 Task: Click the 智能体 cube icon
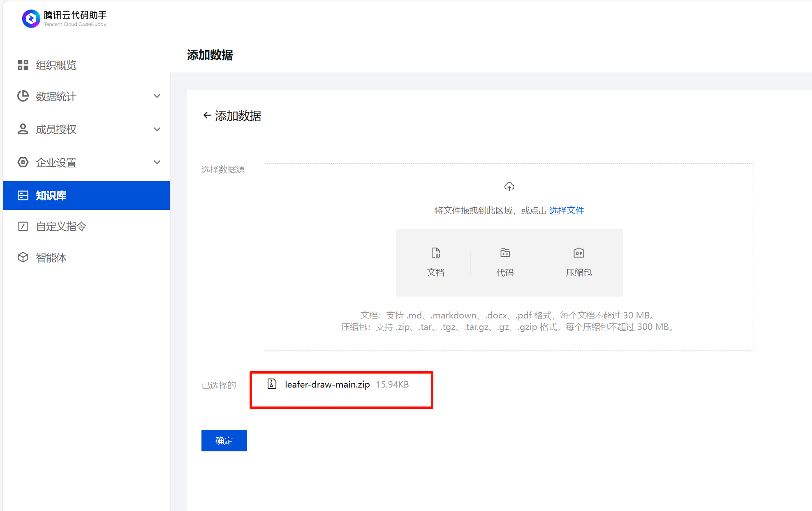click(23, 258)
